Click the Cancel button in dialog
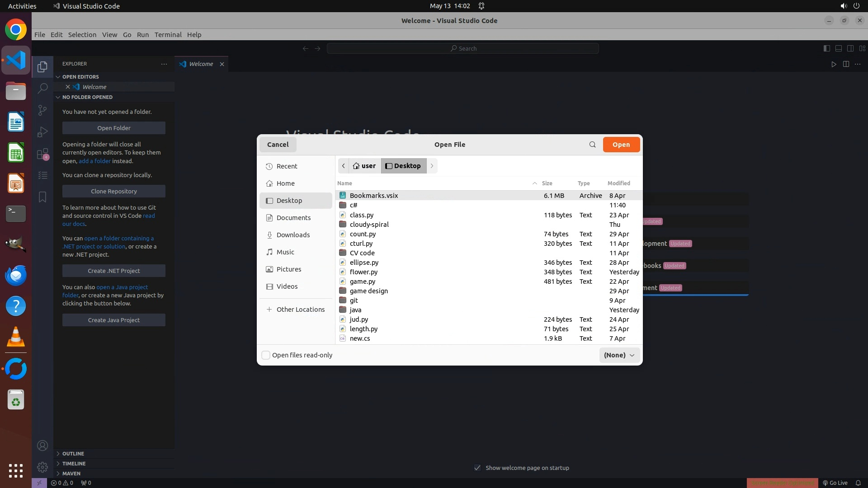 [x=278, y=145]
